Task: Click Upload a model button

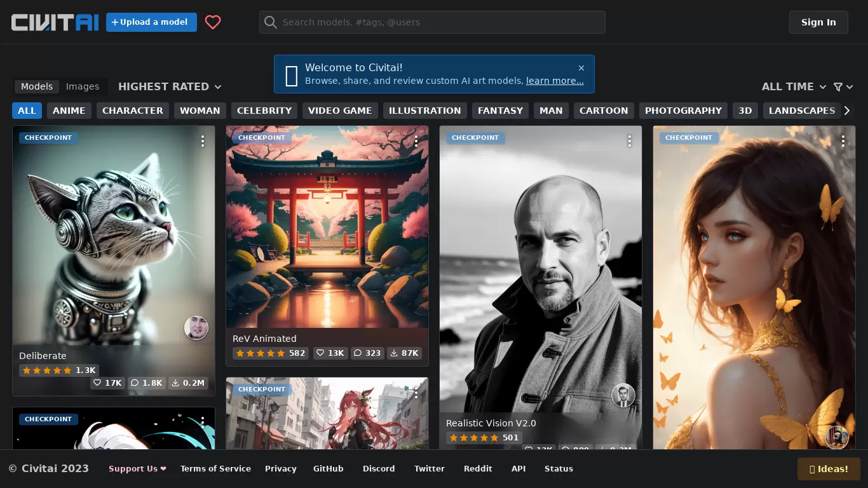Action: (151, 22)
